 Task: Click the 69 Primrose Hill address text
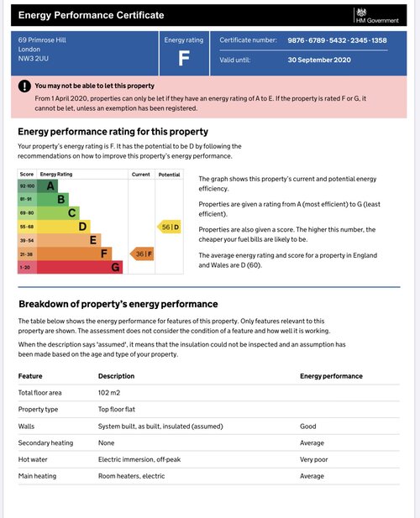42,40
